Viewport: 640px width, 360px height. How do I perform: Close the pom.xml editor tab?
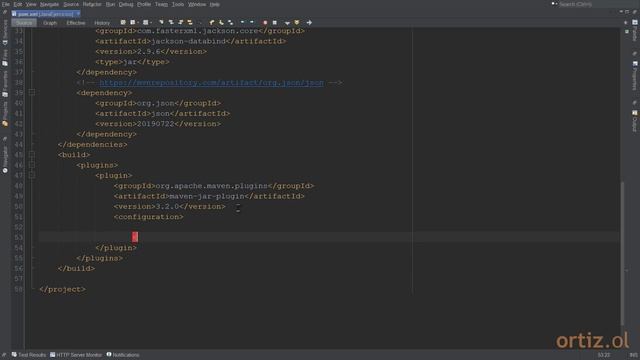[78, 14]
